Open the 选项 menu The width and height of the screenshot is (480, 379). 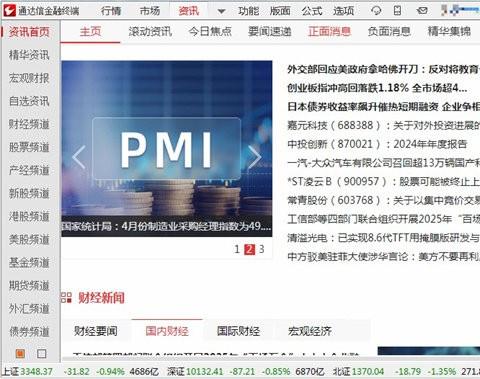pyautogui.click(x=343, y=11)
